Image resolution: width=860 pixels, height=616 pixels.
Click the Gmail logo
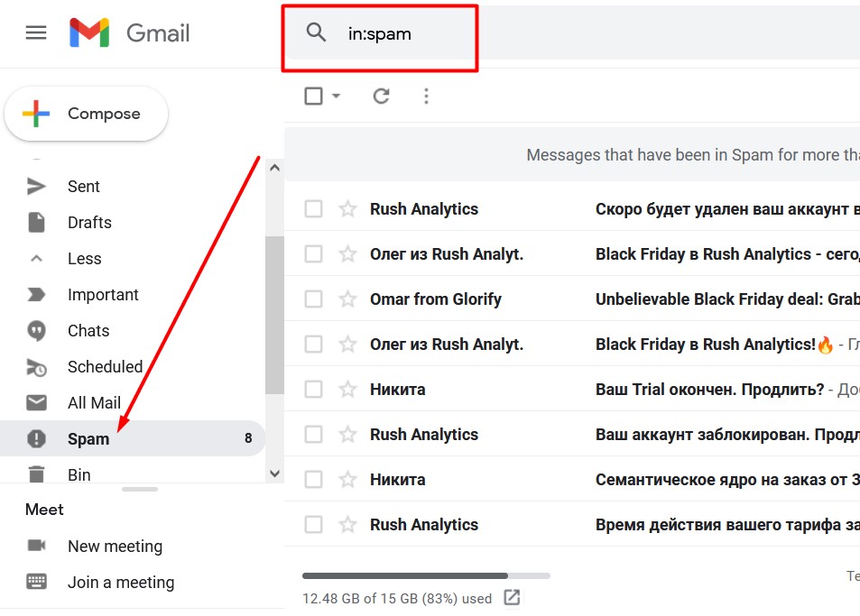129,32
